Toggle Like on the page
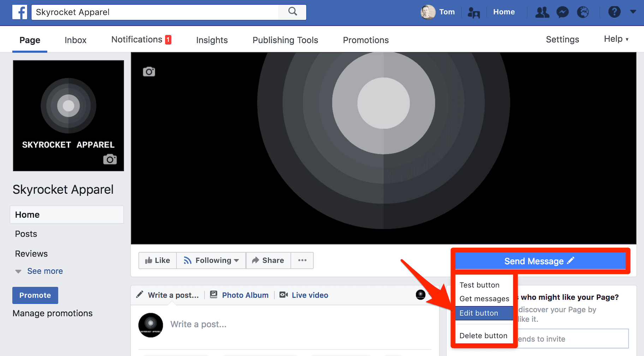The height and width of the screenshot is (356, 644). pos(157,260)
